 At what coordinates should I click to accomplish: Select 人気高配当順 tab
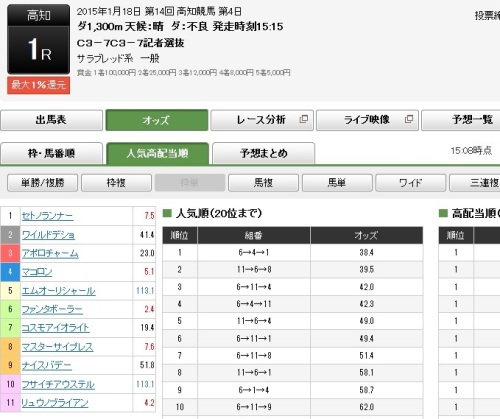tap(157, 154)
